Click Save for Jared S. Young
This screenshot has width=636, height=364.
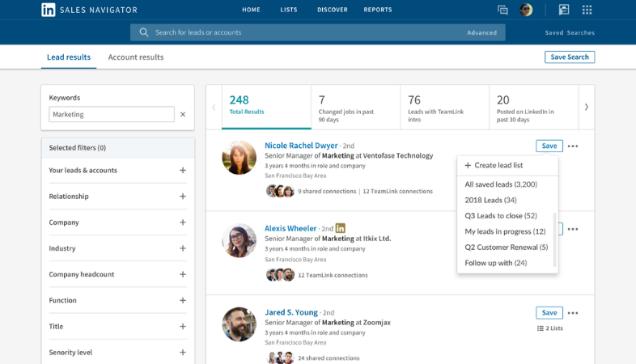coord(549,313)
